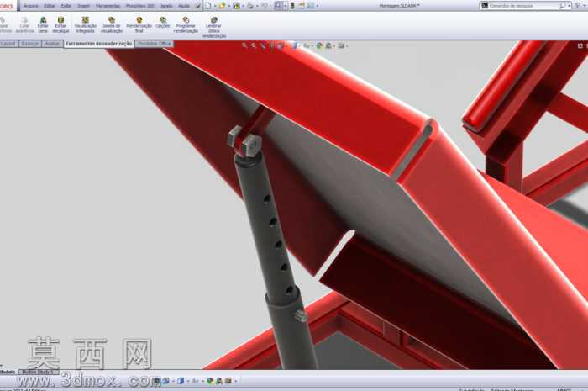Open the Ajuda menu
Image resolution: width=588 pixels, height=391 pixels.
coord(184,6)
